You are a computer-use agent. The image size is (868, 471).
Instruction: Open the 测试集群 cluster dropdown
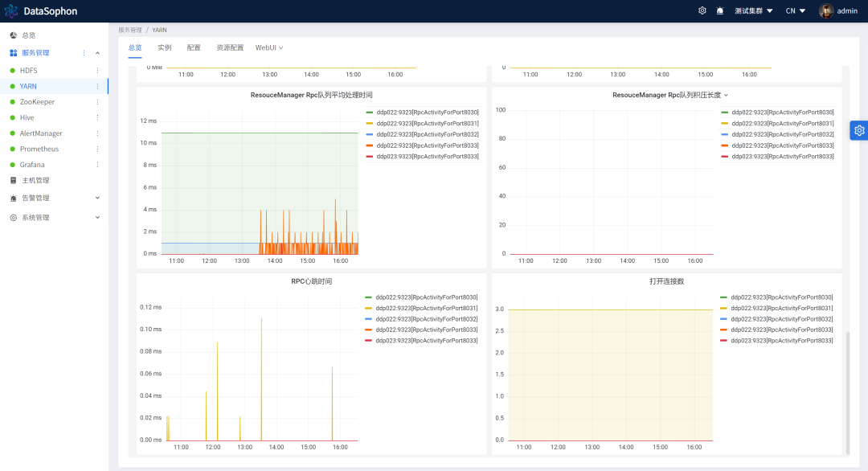(x=753, y=10)
